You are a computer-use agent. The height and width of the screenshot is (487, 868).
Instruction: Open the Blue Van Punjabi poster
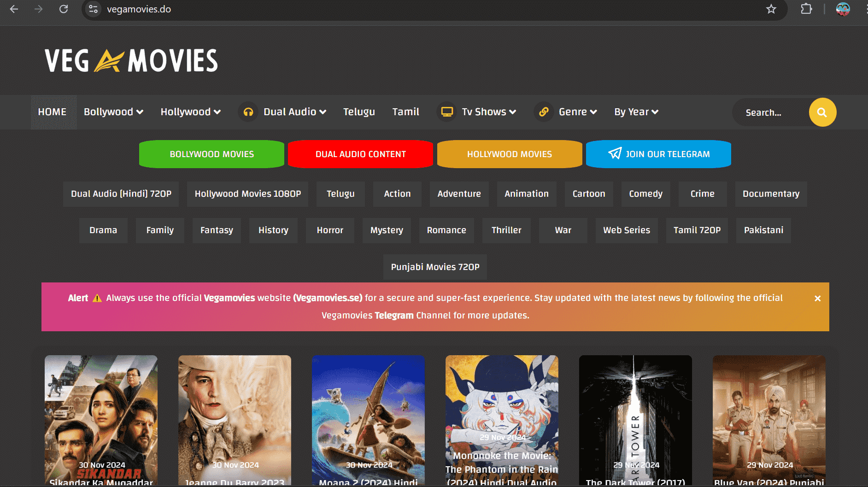tap(769, 419)
